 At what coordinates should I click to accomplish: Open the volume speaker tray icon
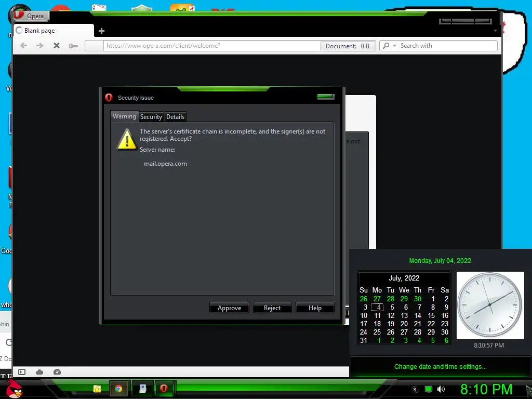point(441,390)
